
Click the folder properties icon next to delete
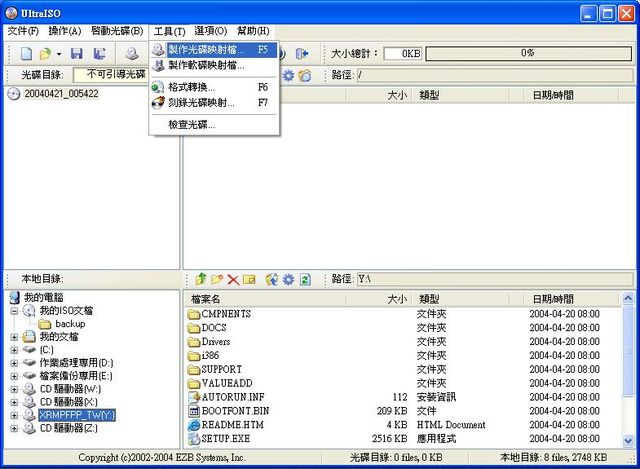tap(249, 280)
